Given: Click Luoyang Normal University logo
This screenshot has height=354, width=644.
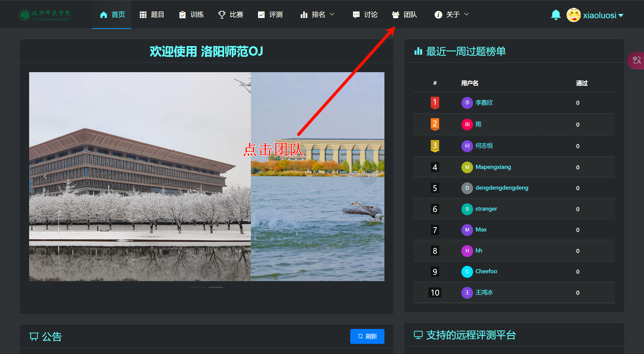Looking at the screenshot, I should 45,15.
